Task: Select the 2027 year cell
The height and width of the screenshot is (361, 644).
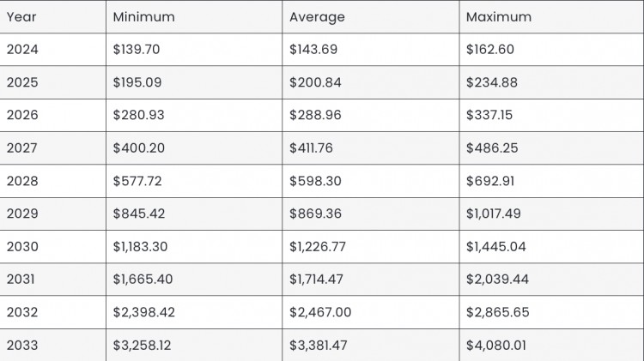Action: [x=52, y=148]
